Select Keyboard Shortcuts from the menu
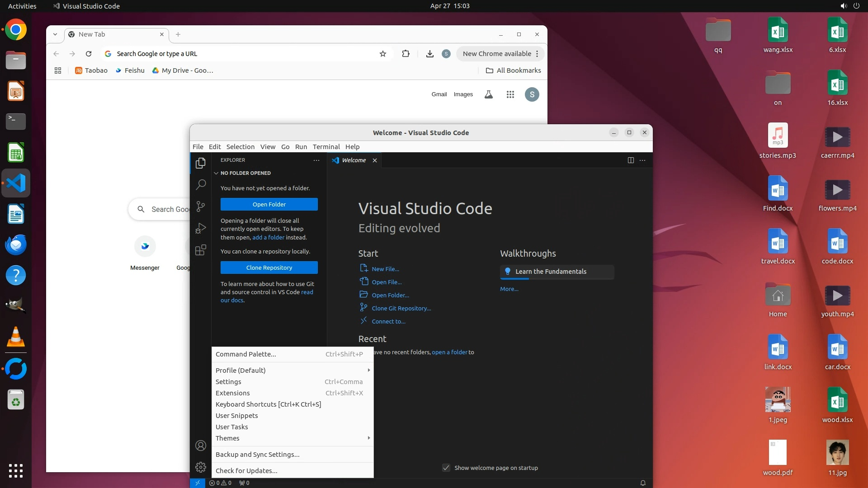Viewport: 868px width, 488px height. (x=268, y=404)
